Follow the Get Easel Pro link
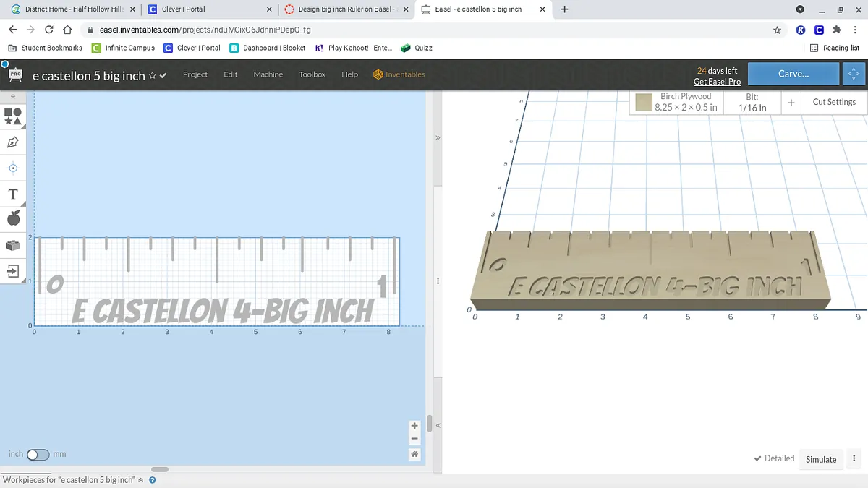The height and width of the screenshot is (488, 868). pyautogui.click(x=717, y=82)
